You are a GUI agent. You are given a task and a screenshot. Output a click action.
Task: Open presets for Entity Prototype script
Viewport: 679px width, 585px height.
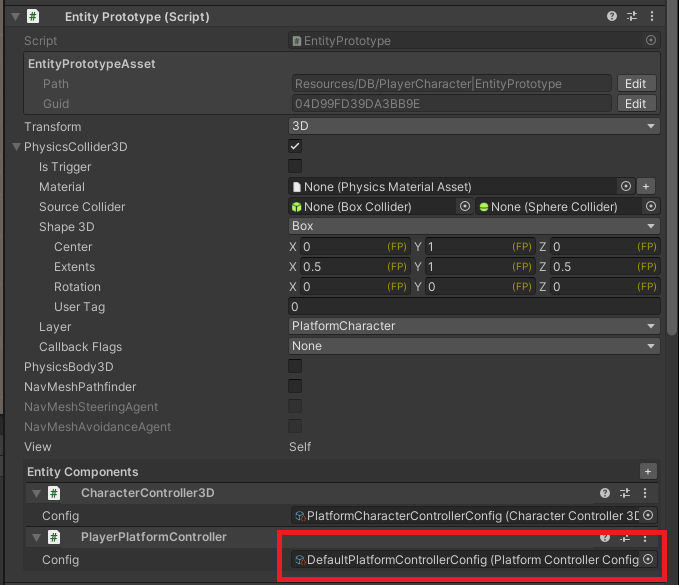click(x=632, y=16)
